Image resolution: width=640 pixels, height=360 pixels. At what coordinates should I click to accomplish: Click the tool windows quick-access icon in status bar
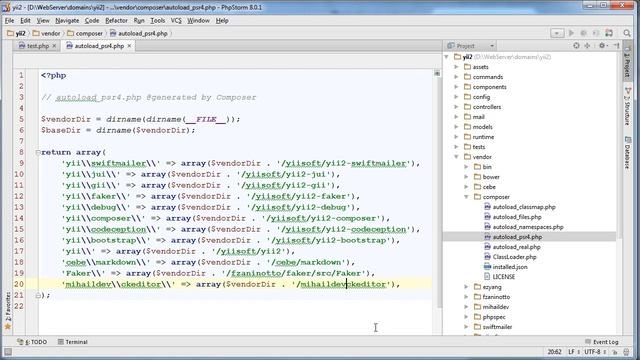8,352
